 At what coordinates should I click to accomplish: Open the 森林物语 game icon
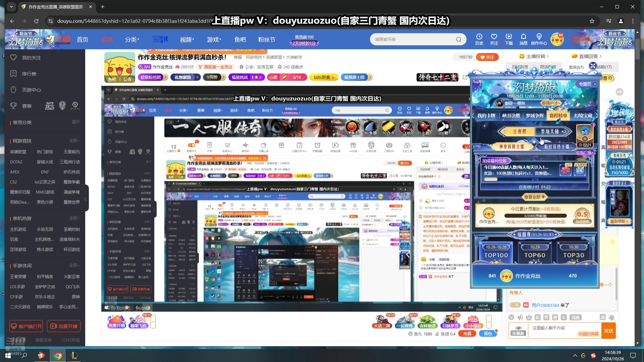click(x=427, y=321)
